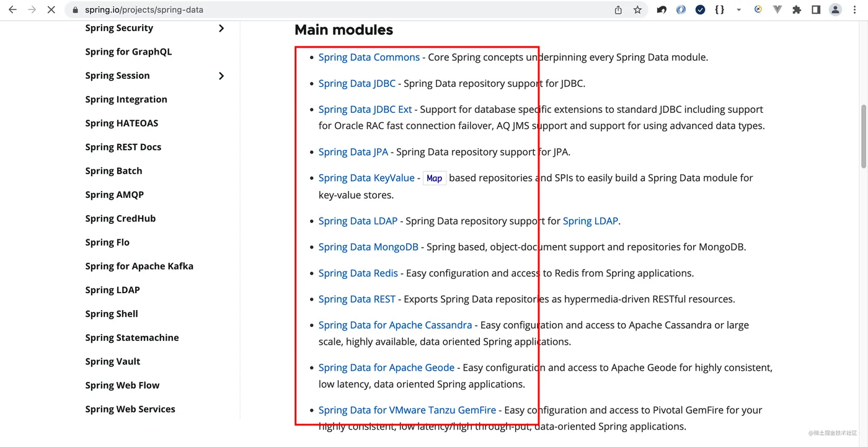Select Spring Batch in the sidebar
868x447 pixels.
113,170
